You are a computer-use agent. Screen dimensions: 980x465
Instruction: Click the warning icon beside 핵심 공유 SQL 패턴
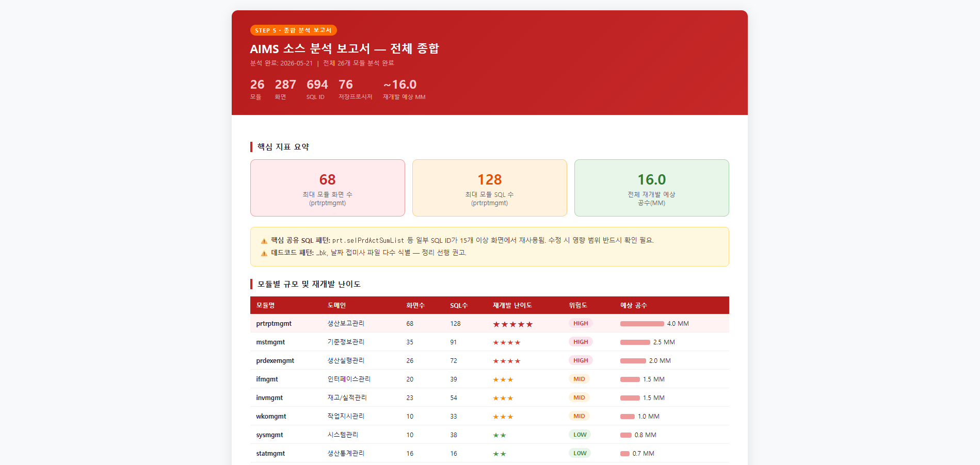[x=264, y=241]
